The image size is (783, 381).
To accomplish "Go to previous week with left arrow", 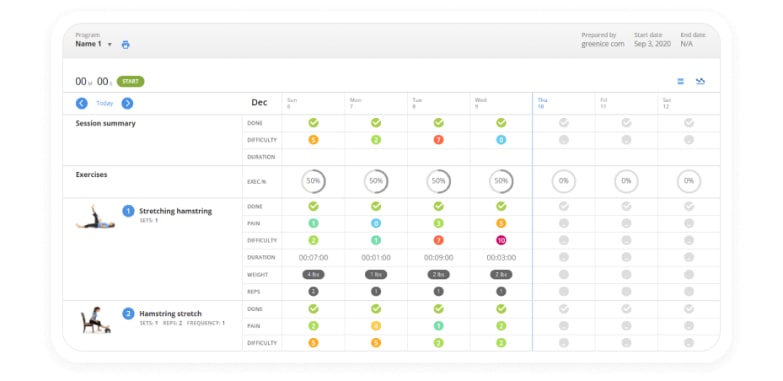I will [x=81, y=103].
